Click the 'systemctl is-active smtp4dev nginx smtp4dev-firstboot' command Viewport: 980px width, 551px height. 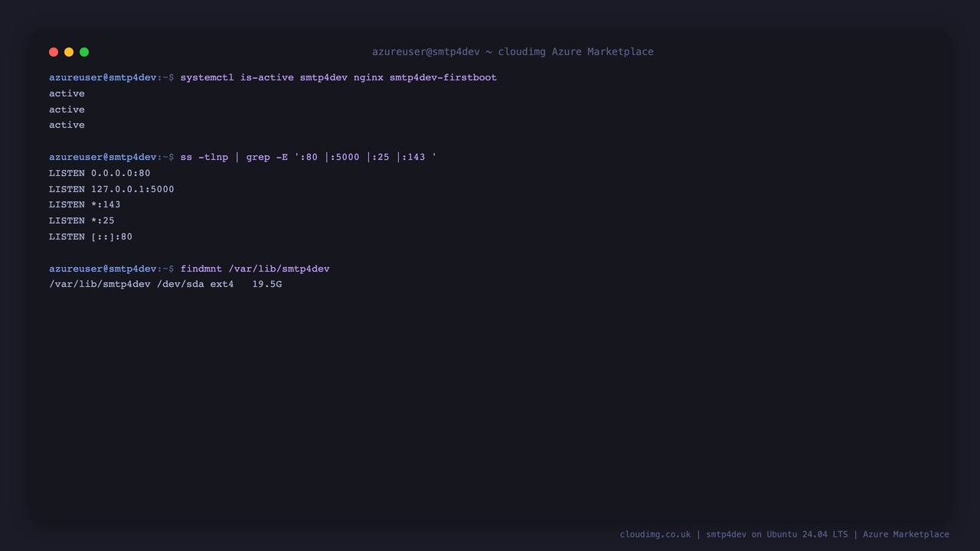point(338,77)
